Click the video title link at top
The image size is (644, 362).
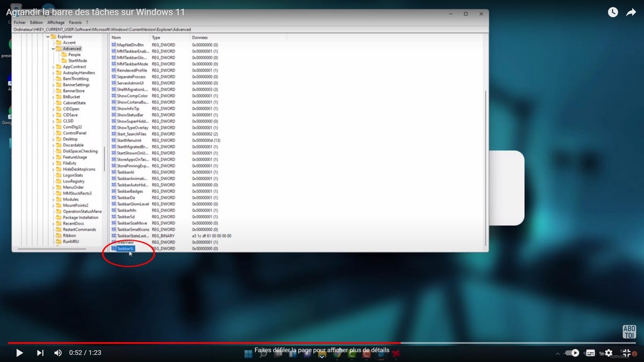click(99, 12)
